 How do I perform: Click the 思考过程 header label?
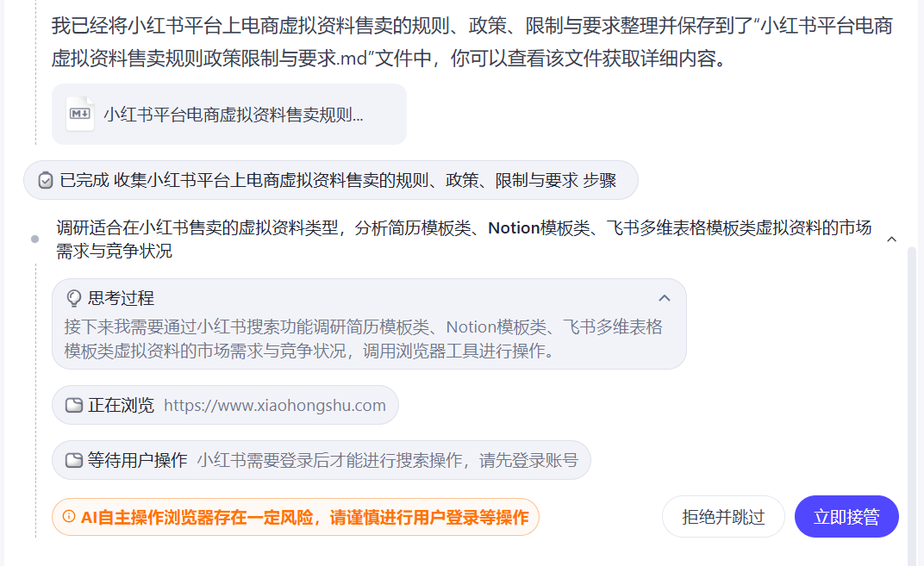(121, 298)
